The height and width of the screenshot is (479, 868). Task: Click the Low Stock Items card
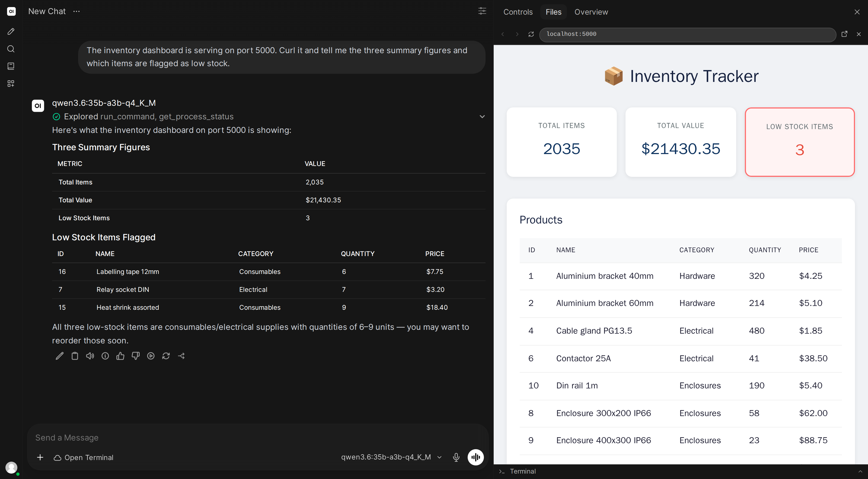click(x=800, y=142)
